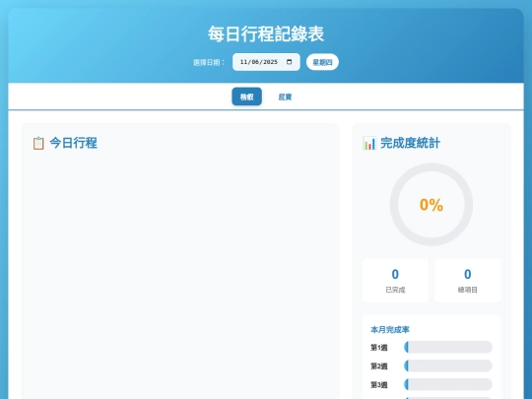
Task: Click the 第2週 progress bar
Action: (x=448, y=366)
